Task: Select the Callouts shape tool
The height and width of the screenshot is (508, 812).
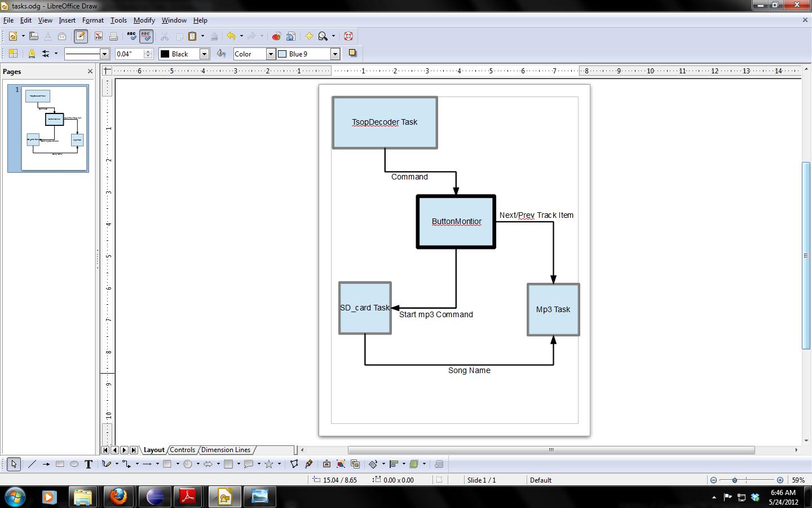Action: (249, 464)
